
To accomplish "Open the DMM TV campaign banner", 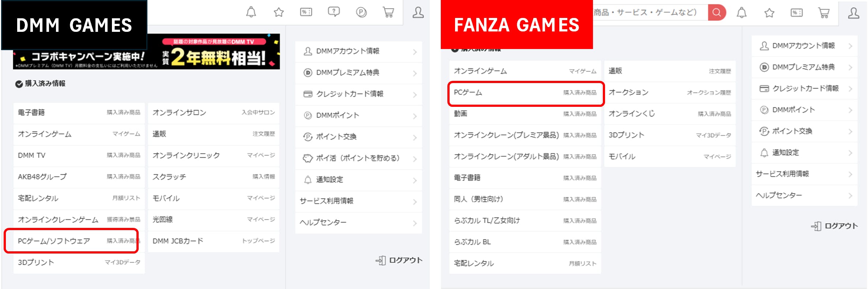I will [x=146, y=52].
